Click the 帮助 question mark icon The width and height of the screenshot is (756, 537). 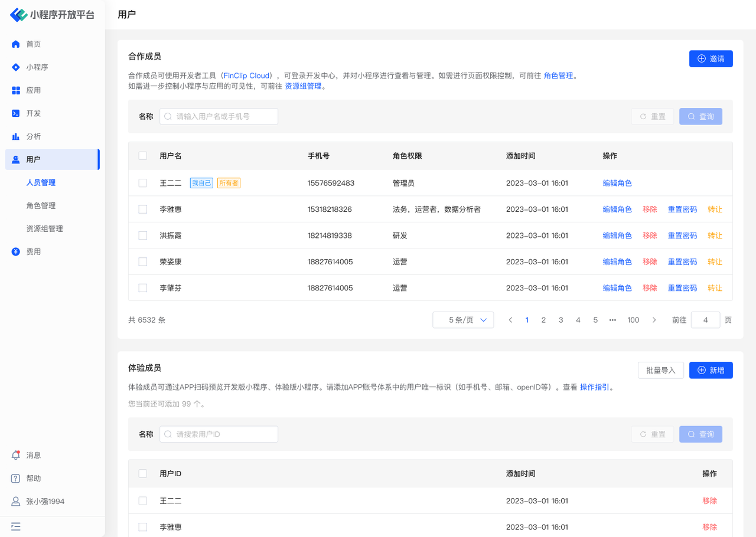(16, 479)
